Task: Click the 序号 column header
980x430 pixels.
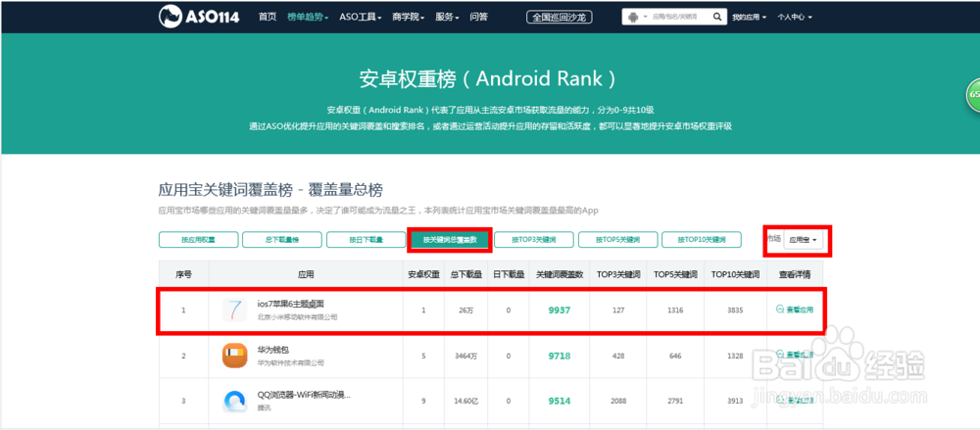Action: coord(184,274)
